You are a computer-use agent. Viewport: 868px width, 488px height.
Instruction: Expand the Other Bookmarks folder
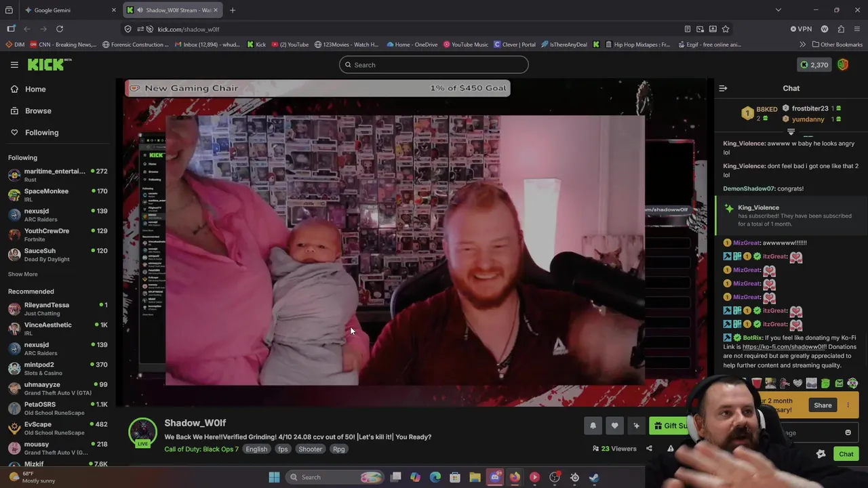coord(836,45)
